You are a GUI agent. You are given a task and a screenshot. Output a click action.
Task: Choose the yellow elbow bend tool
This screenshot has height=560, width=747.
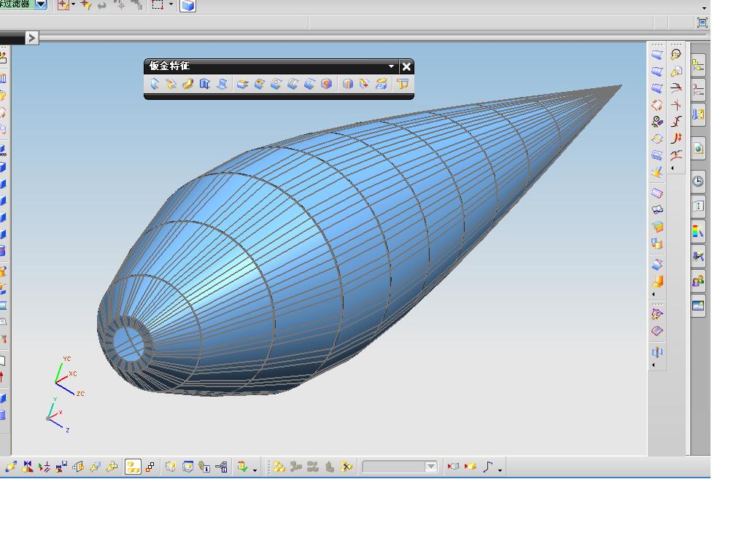point(187,85)
